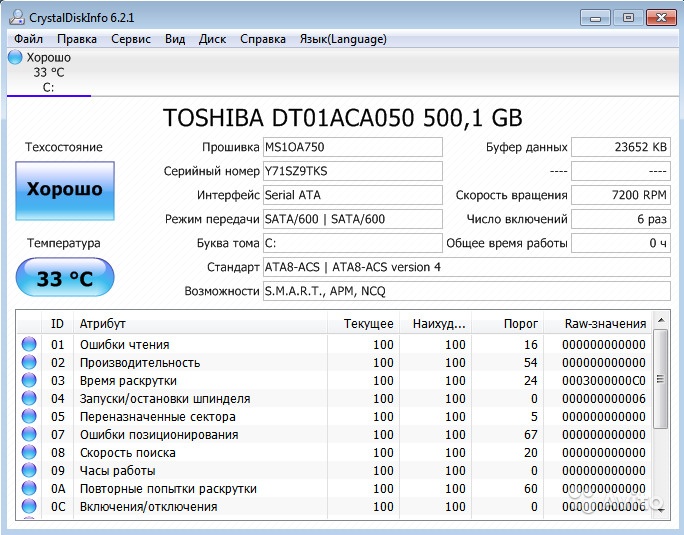Click the standard field ATA8-ACS version 4

click(x=466, y=267)
